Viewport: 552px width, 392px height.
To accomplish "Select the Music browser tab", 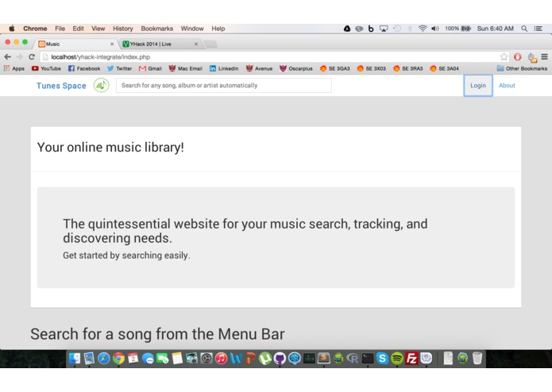I will coord(75,44).
